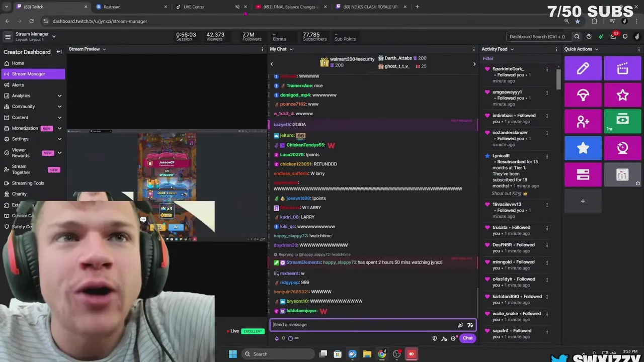644x362 pixels.
Task: Open Stream Together in the sidebar
Action: click(33, 169)
